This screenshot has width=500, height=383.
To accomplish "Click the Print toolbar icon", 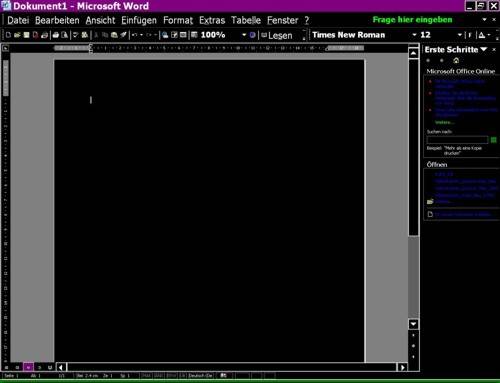I will click(56, 35).
